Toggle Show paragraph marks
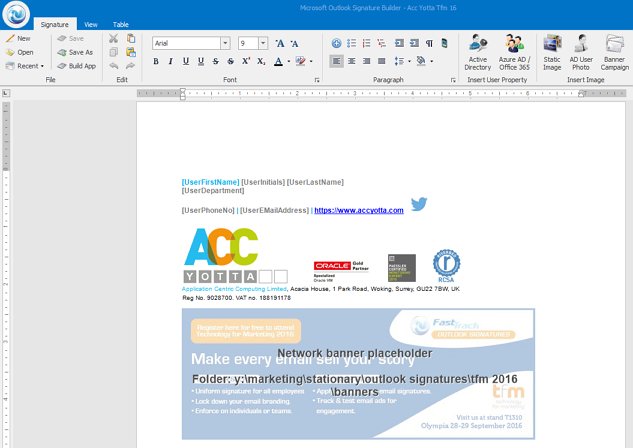 429,43
